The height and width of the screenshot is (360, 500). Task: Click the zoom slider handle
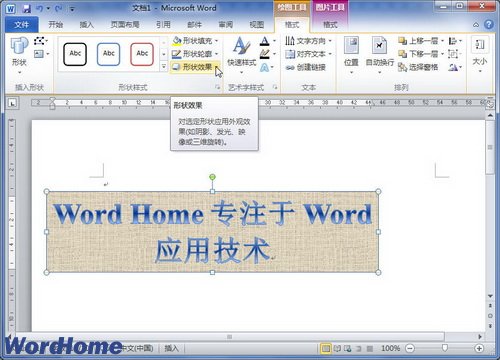pyautogui.click(x=444, y=348)
